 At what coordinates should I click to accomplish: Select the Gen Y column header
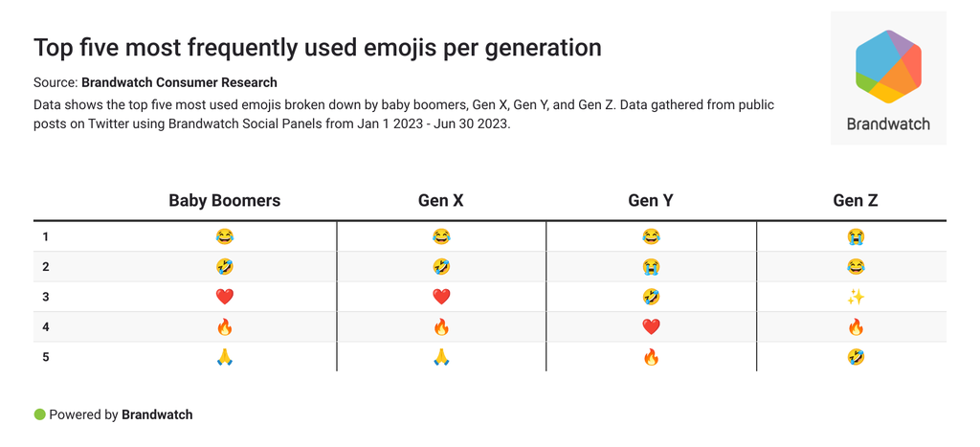coord(651,201)
